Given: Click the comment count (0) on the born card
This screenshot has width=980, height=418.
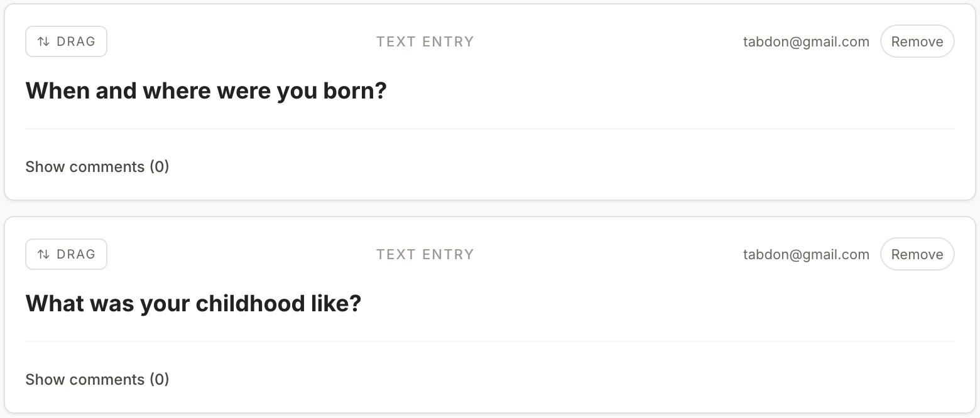Looking at the screenshot, I should 160,167.
